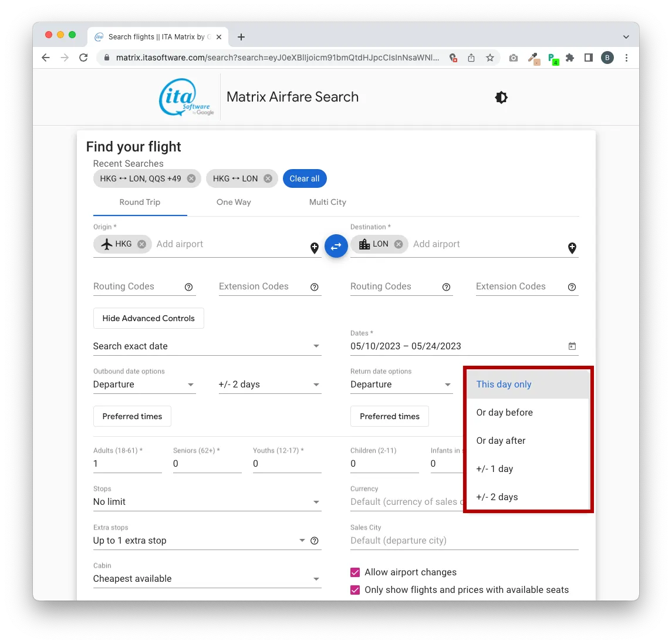Open a new browser tab

pos(241,37)
